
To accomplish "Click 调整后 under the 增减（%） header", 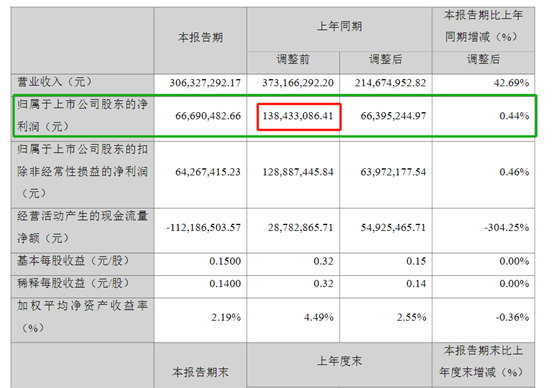I will pos(483,59).
